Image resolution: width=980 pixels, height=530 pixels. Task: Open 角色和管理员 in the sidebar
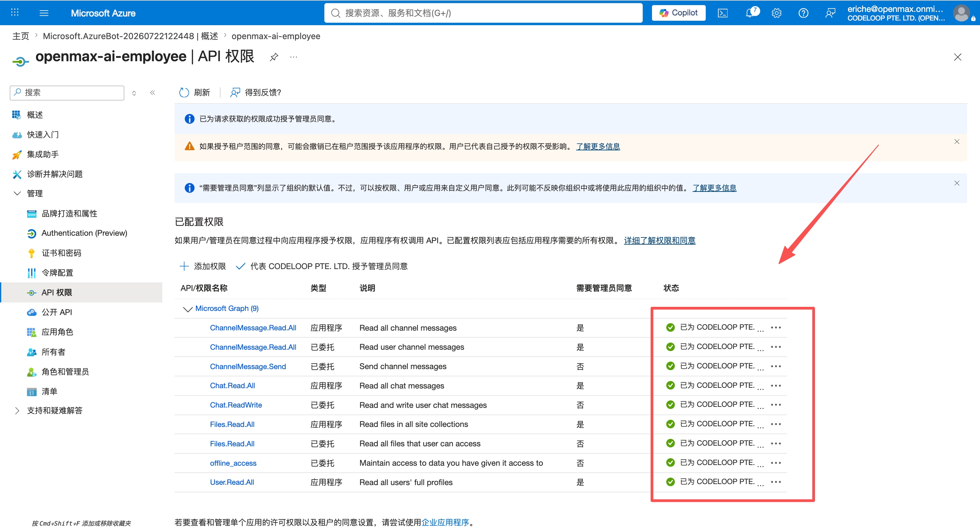click(x=65, y=371)
